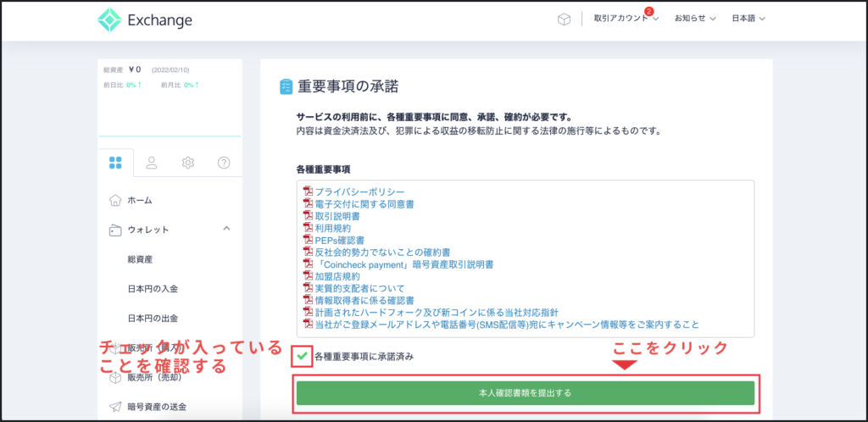Click the home icon in sidebar
868x422 pixels.
(x=115, y=201)
